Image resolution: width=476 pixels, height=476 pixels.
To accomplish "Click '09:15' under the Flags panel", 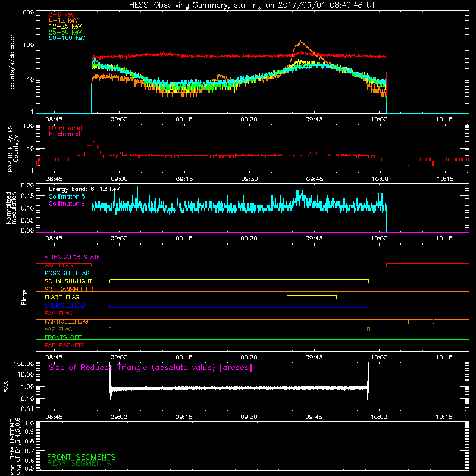I will pos(184,358).
